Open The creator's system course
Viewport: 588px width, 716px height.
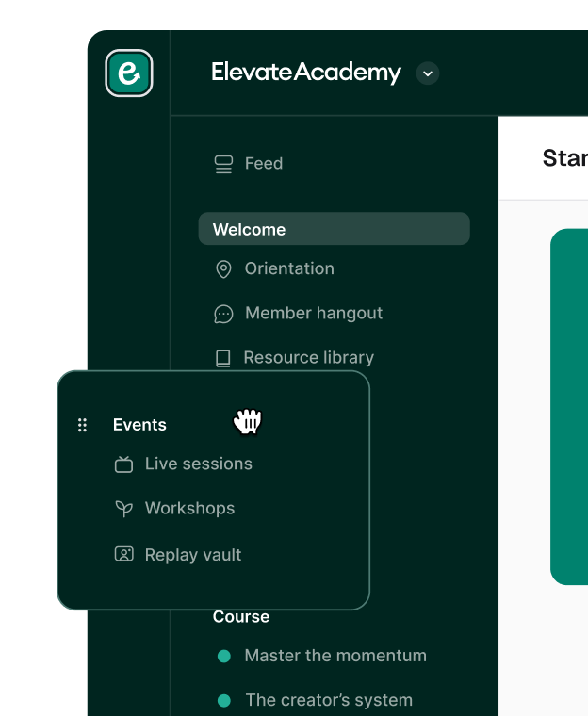[x=329, y=700]
